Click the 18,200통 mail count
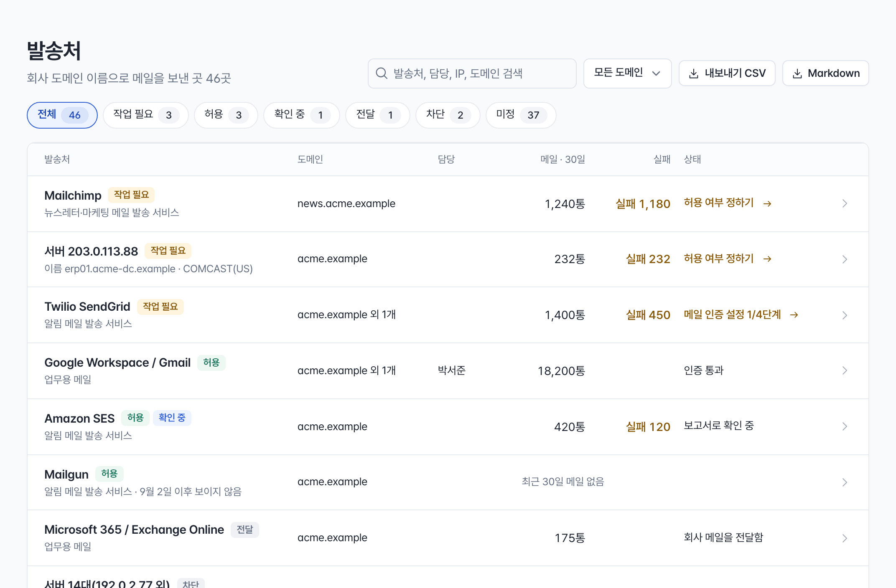Image resolution: width=896 pixels, height=588 pixels. 561,371
